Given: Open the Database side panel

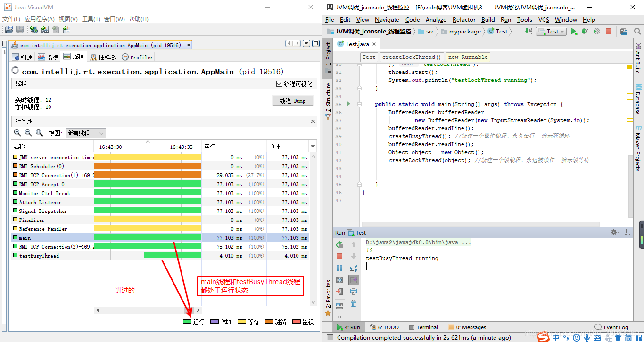Looking at the screenshot, I should click(x=638, y=99).
